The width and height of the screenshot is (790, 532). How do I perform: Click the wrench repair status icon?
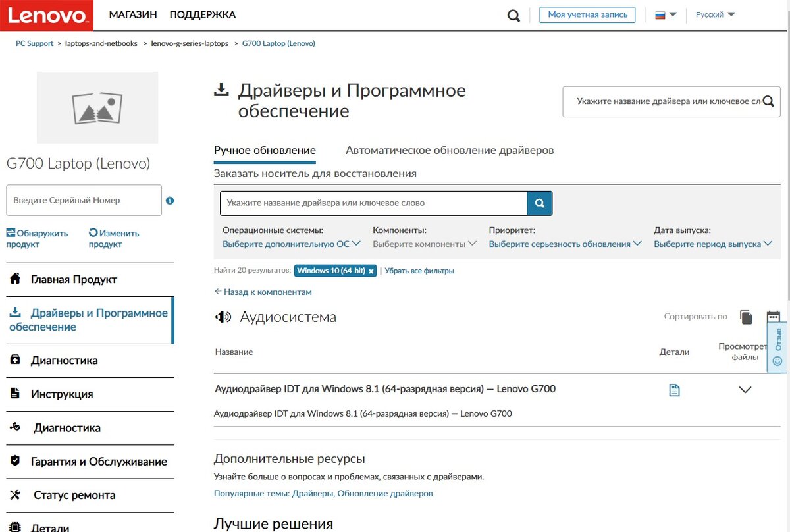tap(15, 494)
